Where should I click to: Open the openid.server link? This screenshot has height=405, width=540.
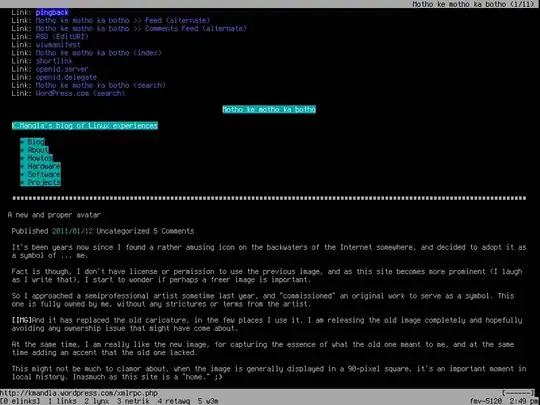62,69
